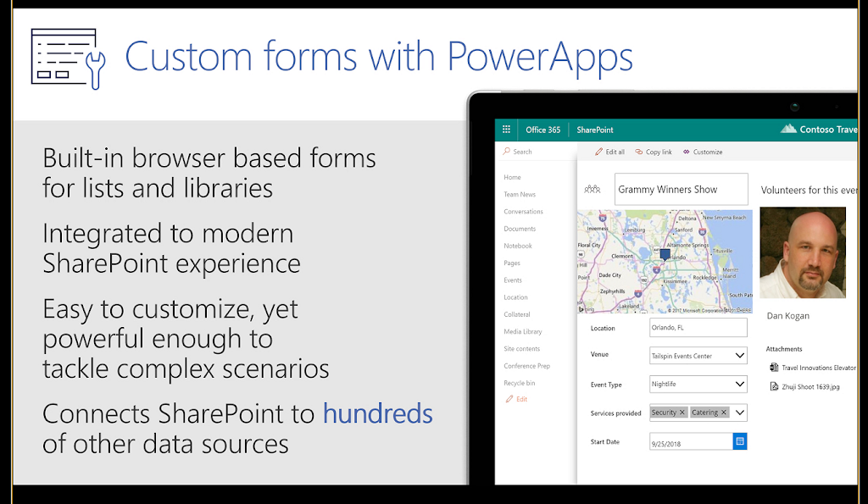Viewport: 868px width, 504px height.
Task: Click the Contoso Travel mountain logo
Action: (788, 129)
